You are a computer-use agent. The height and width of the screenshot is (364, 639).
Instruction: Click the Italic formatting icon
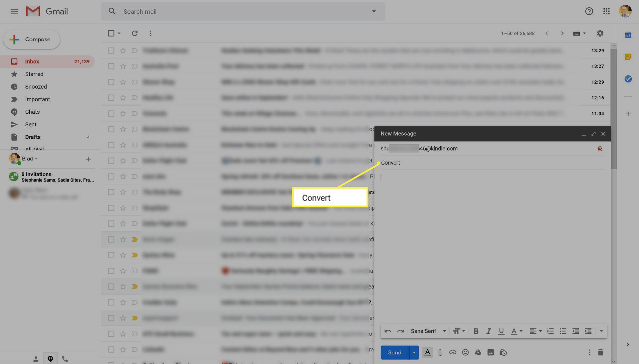point(486,331)
